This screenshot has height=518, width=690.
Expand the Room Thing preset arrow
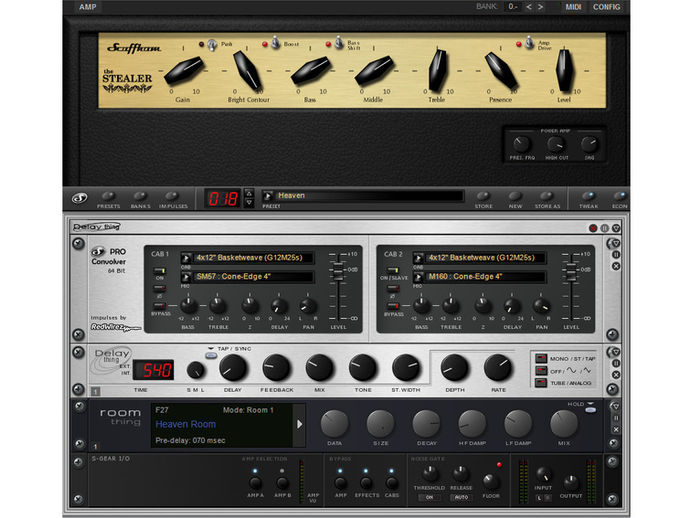300,424
